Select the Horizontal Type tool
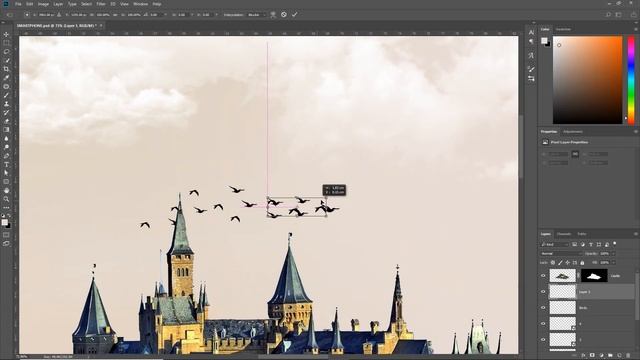Screen dimensions: 640x360 point(6,164)
